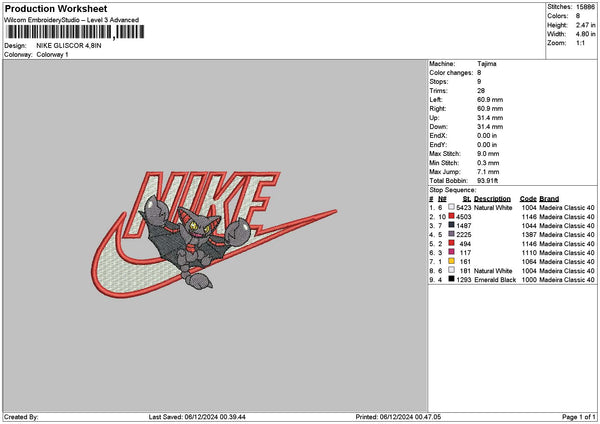Click the 'Colorway 1' value
The width and height of the screenshot is (600, 424).
pyautogui.click(x=52, y=55)
